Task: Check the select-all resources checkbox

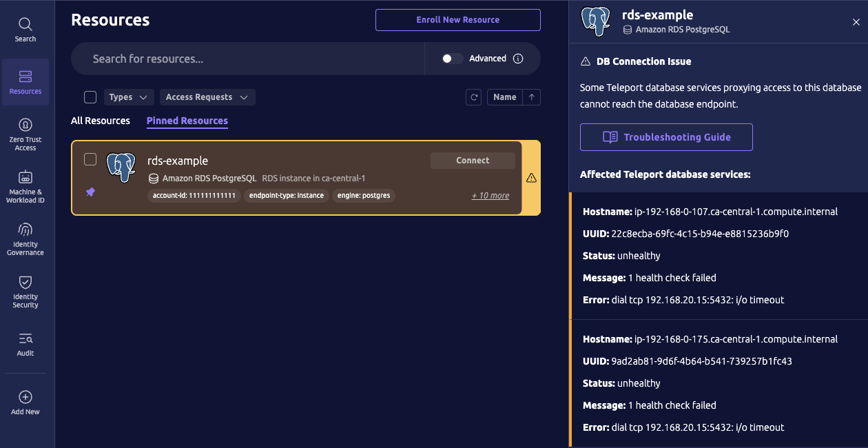Action: (x=90, y=97)
